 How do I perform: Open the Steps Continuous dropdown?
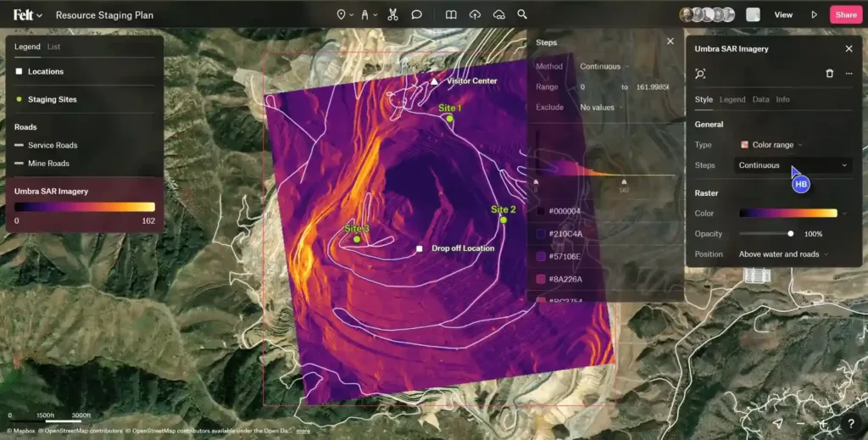[x=793, y=165]
